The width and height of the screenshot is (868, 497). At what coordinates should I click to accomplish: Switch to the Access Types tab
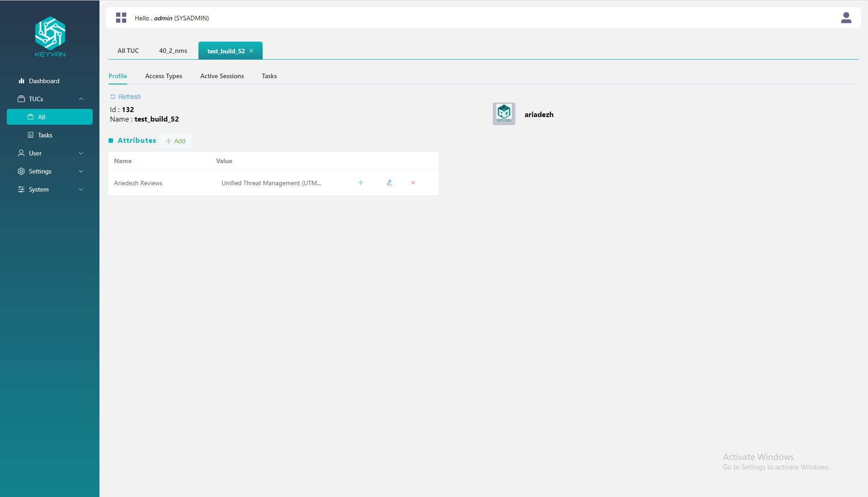pyautogui.click(x=163, y=76)
